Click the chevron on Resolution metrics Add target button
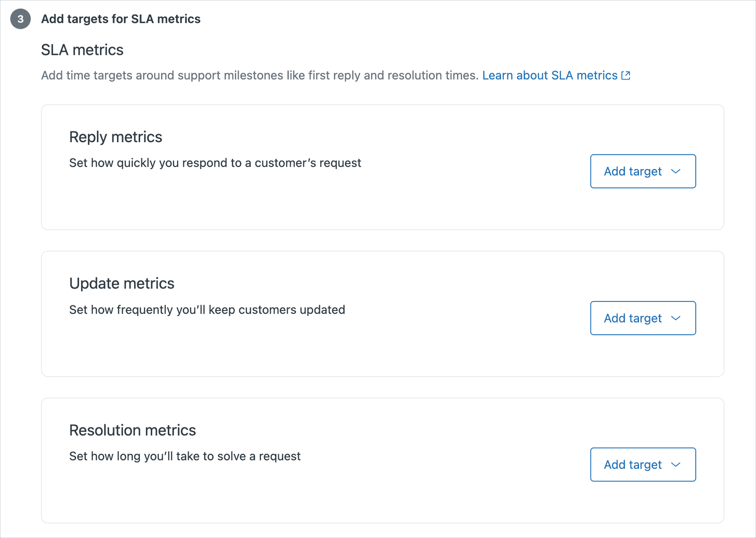756x538 pixels. click(x=675, y=465)
